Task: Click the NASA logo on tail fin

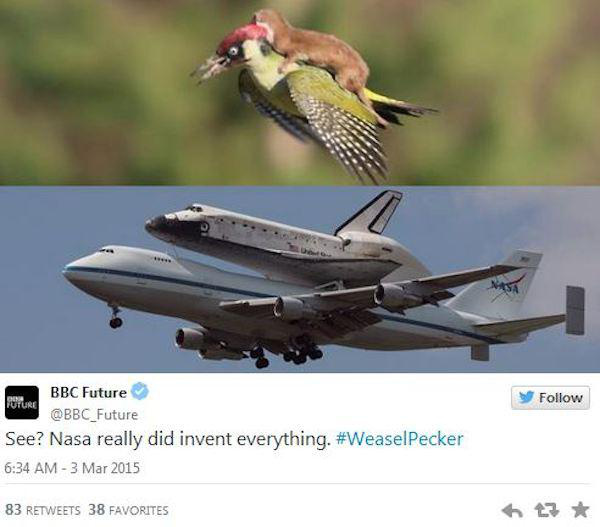Action: [x=506, y=286]
